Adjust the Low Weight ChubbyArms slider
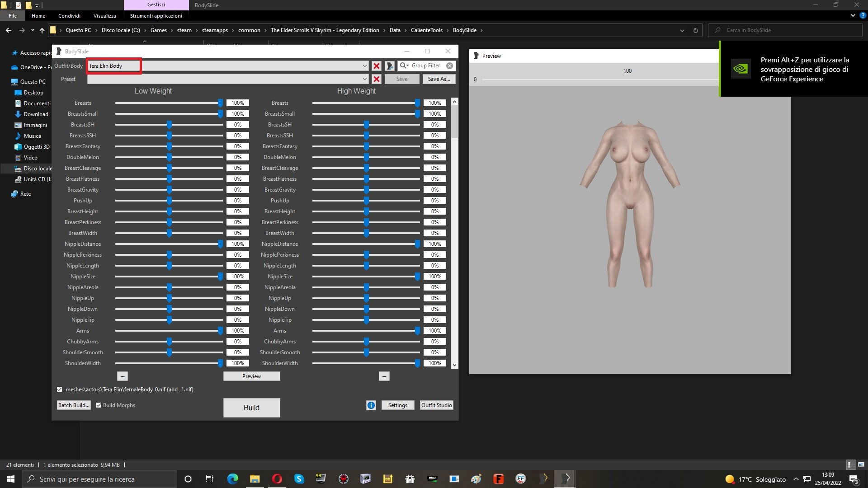This screenshot has width=868, height=488. pyautogui.click(x=169, y=342)
